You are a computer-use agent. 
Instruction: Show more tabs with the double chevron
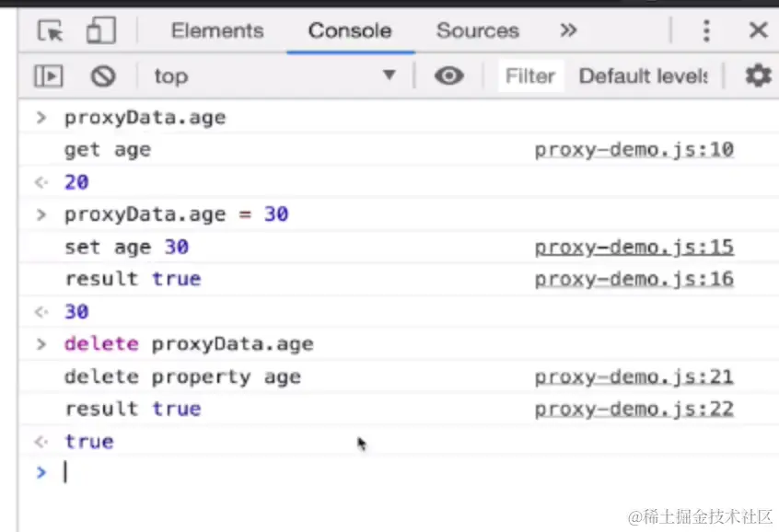point(568,30)
